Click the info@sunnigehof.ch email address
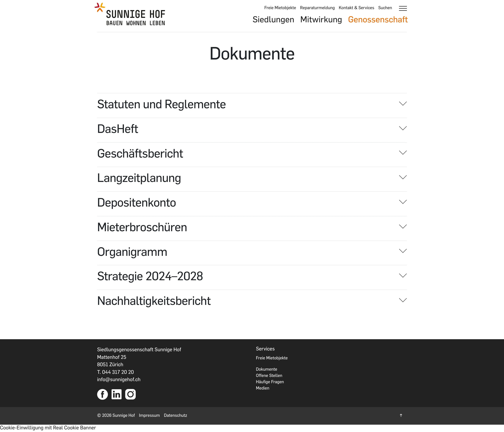The height and width of the screenshot is (432, 504). [119, 380]
